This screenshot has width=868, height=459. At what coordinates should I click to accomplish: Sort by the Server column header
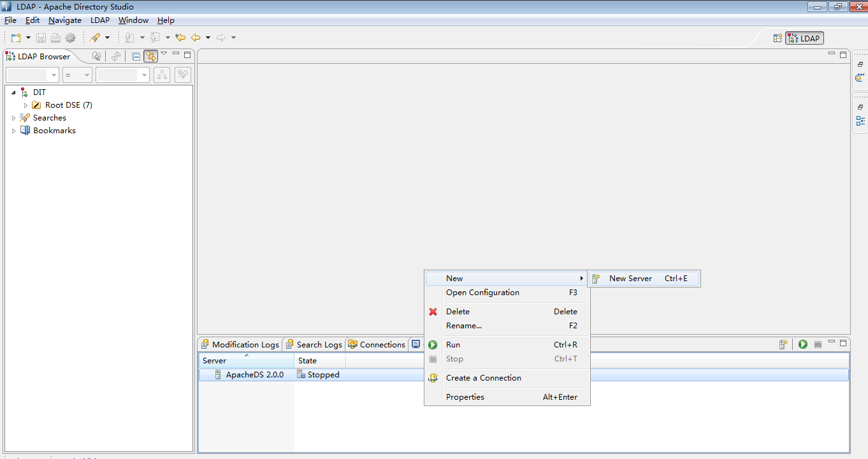click(x=247, y=361)
